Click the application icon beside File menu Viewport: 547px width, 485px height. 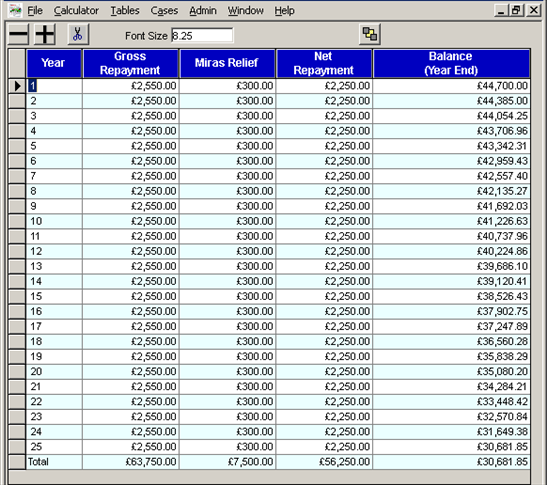(x=15, y=10)
